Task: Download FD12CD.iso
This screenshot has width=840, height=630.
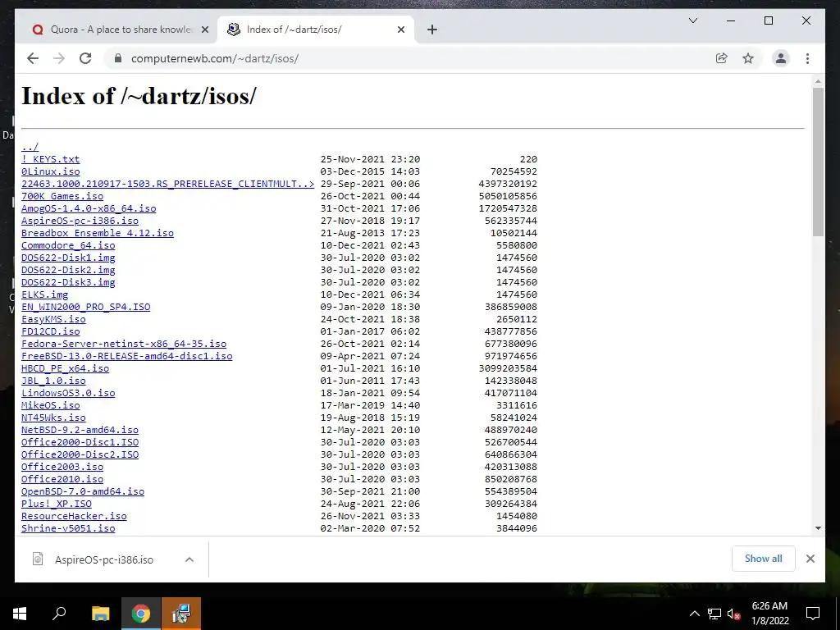Action: point(50,331)
